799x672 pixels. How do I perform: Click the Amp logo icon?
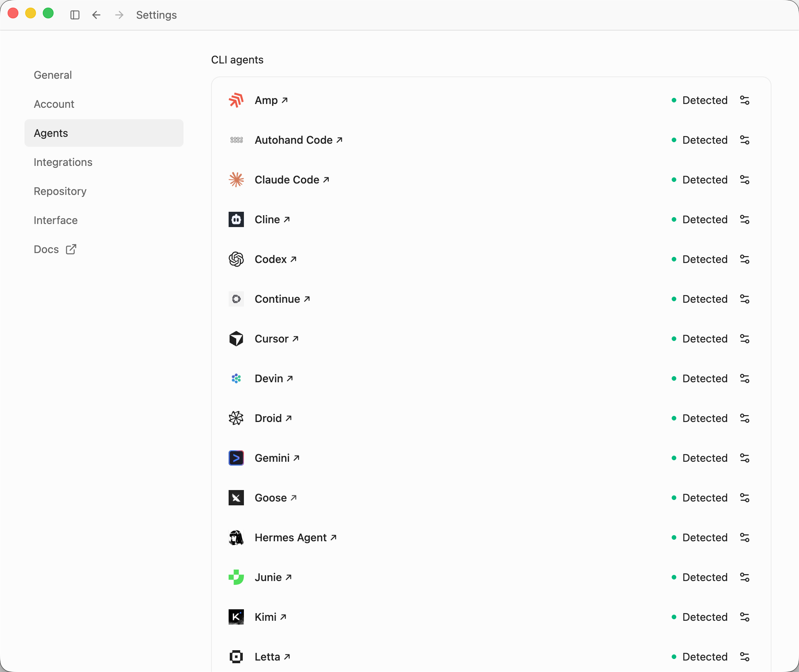[x=236, y=100]
